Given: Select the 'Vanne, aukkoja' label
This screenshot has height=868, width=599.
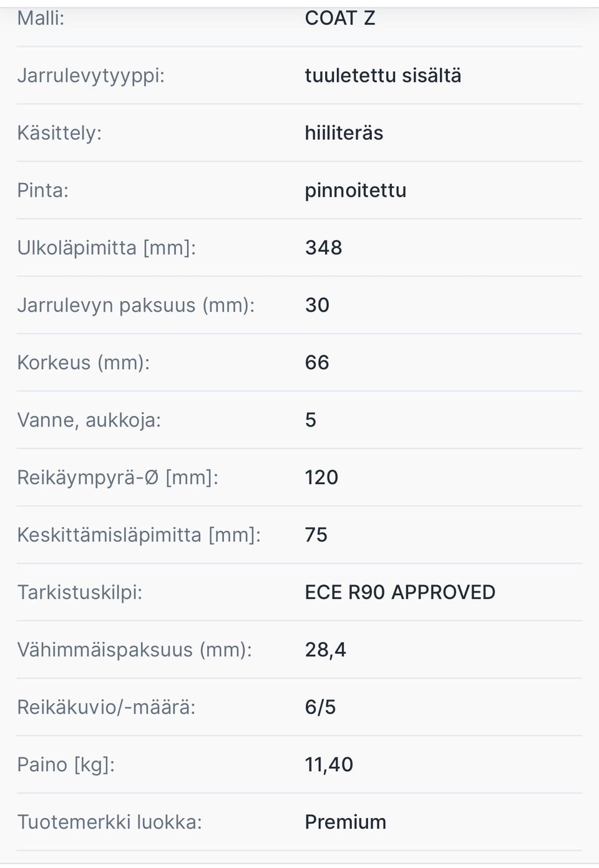Looking at the screenshot, I should (89, 420).
